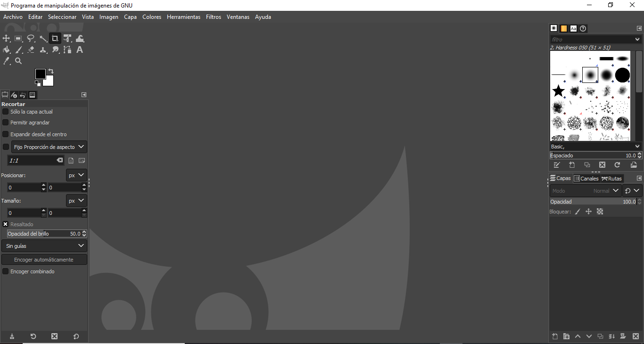
Task: Select the Fuzzy Select magic wand tool
Action: point(43,39)
